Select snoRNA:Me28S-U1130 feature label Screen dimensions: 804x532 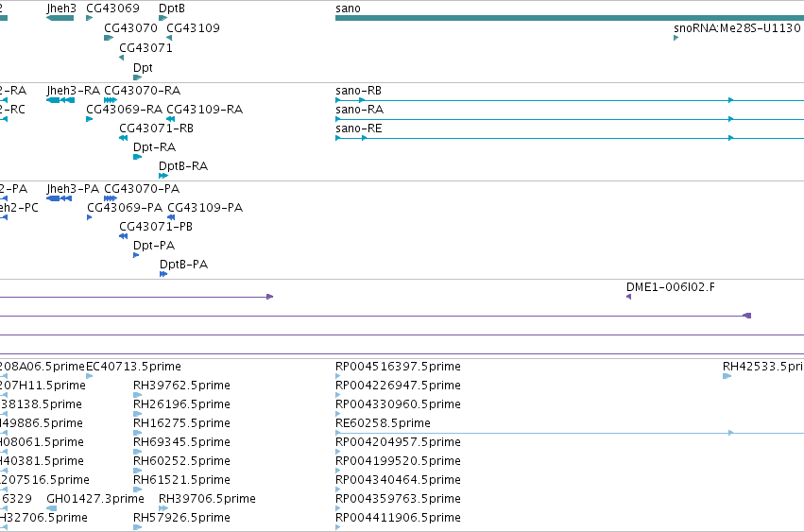[737, 27]
